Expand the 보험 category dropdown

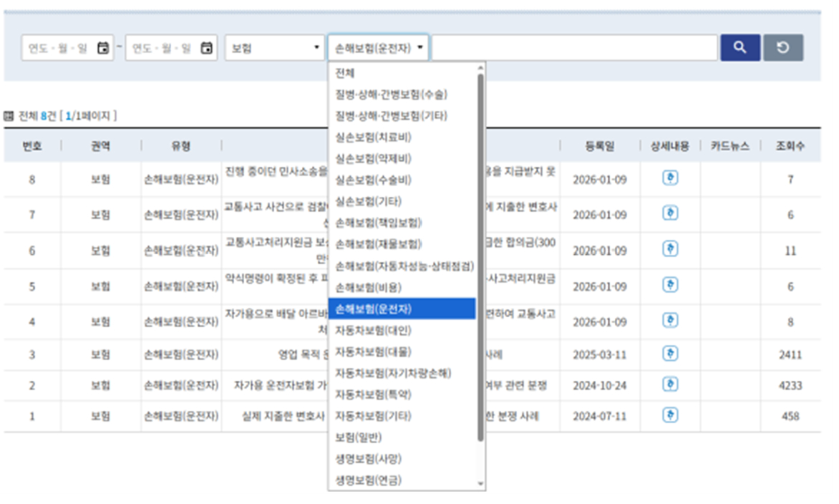click(x=274, y=48)
